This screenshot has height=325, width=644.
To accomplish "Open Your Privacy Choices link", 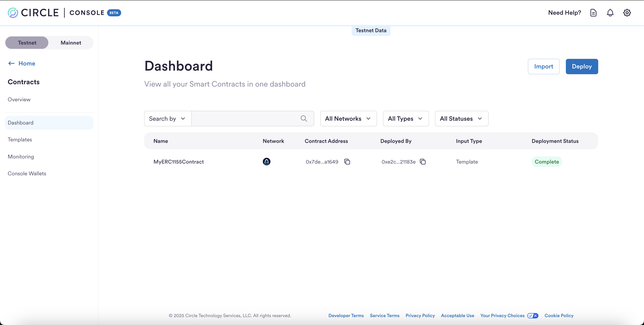I will 502,315.
